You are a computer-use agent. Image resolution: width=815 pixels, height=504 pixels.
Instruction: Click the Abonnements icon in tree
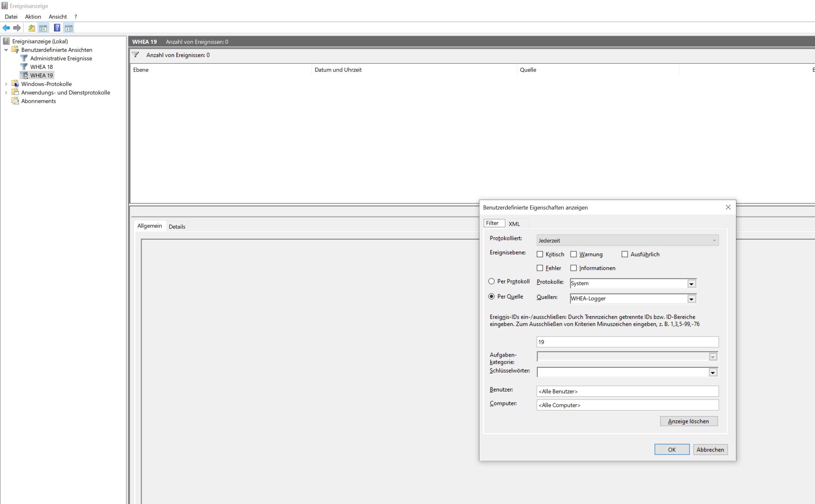click(x=15, y=101)
